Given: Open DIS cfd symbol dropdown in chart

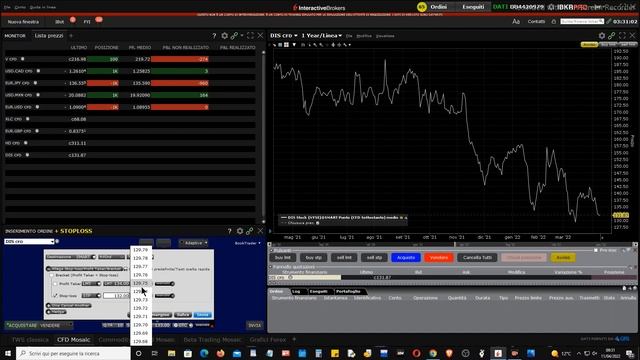Looking at the screenshot, I should point(284,36).
